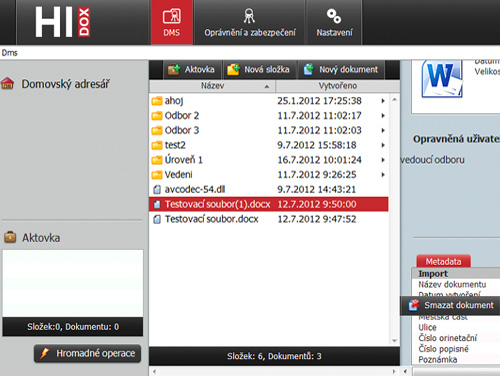Viewport: 500px width, 376px height.
Task: Open the DMS tab
Action: pyautogui.click(x=172, y=22)
